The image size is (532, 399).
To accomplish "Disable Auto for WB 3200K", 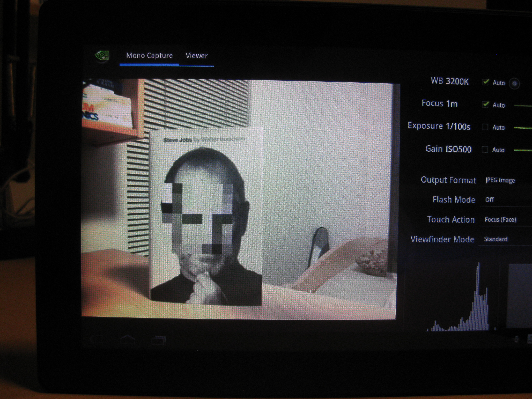I will [x=485, y=82].
